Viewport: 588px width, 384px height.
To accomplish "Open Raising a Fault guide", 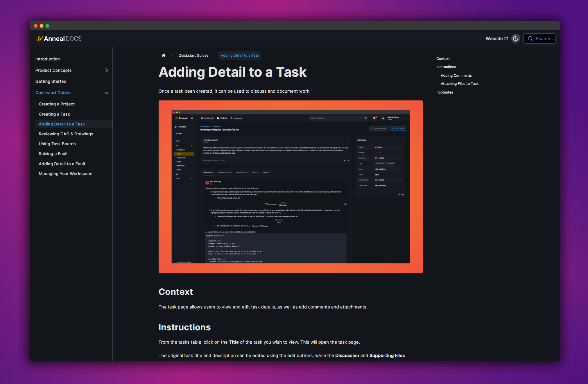I will (x=53, y=154).
